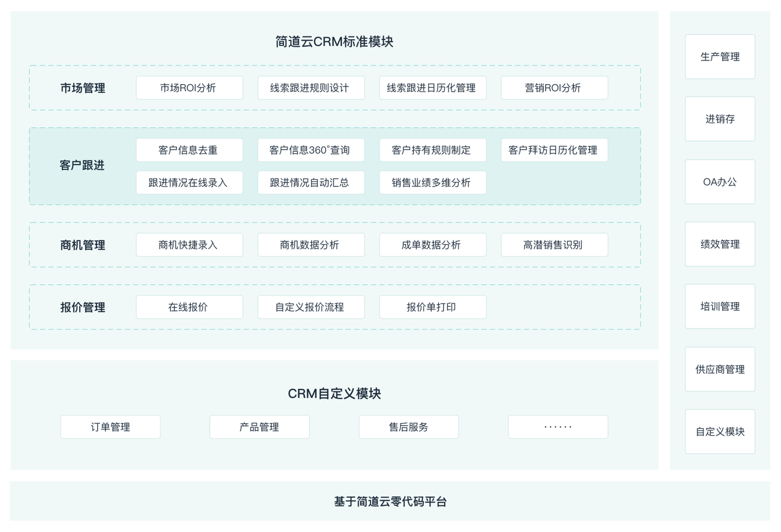Click the 商机快捷录入 box
781x532 pixels.
click(189, 245)
